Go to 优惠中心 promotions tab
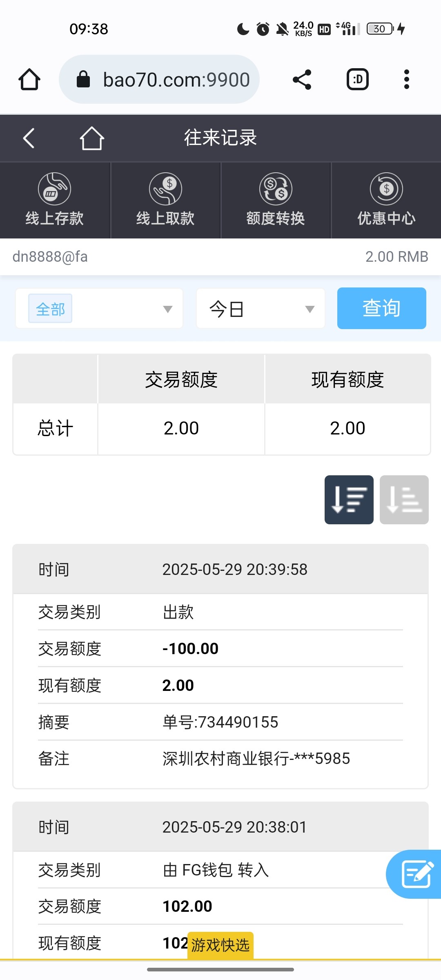Image resolution: width=441 pixels, height=980 pixels. pyautogui.click(x=386, y=200)
